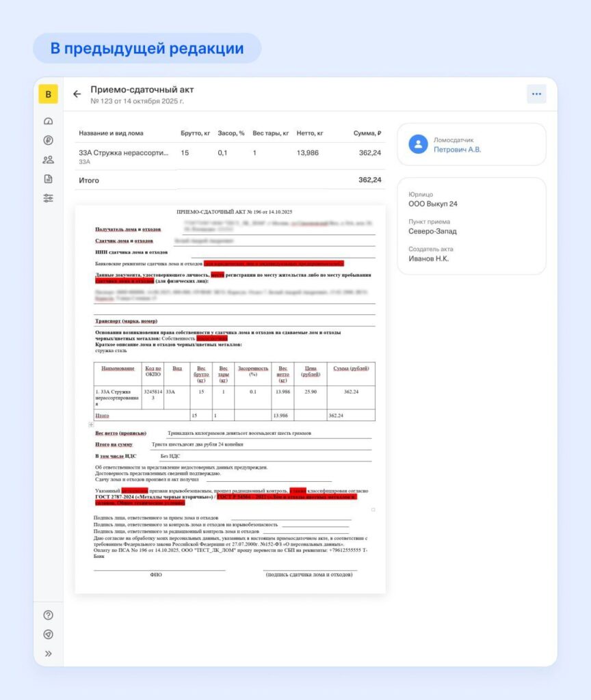
Task: Expand the sidebar with double chevron
Action: pyautogui.click(x=48, y=654)
